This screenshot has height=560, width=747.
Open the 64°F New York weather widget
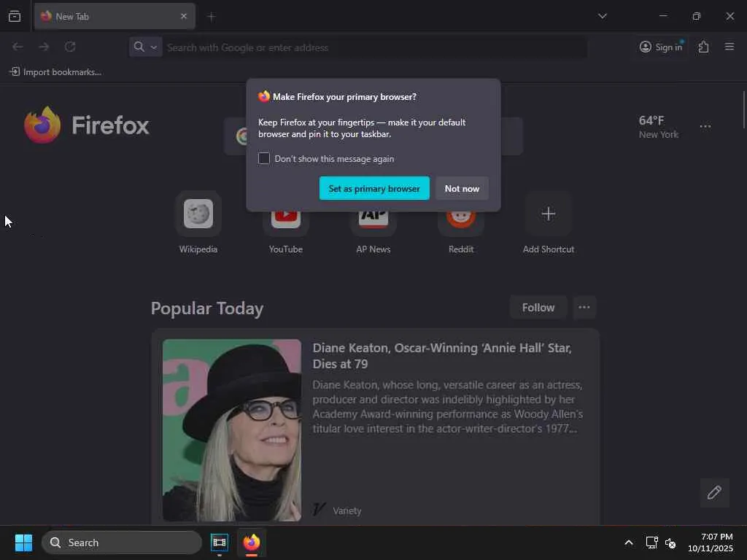659,127
